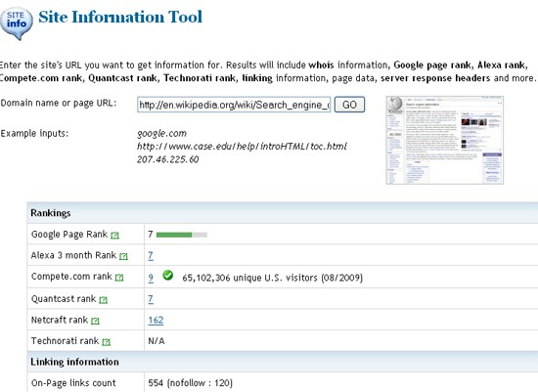This screenshot has width=538, height=392.
Task: Click the Technorati rank label
Action: (65, 341)
